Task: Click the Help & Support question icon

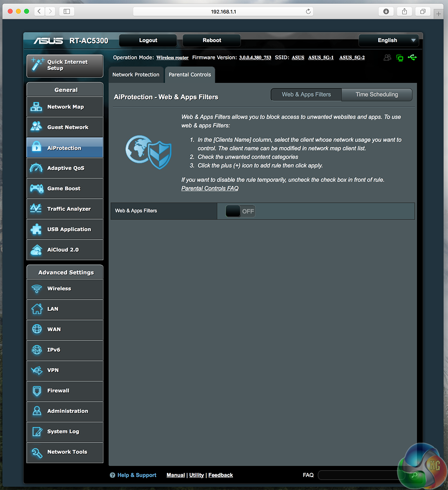Action: click(112, 475)
